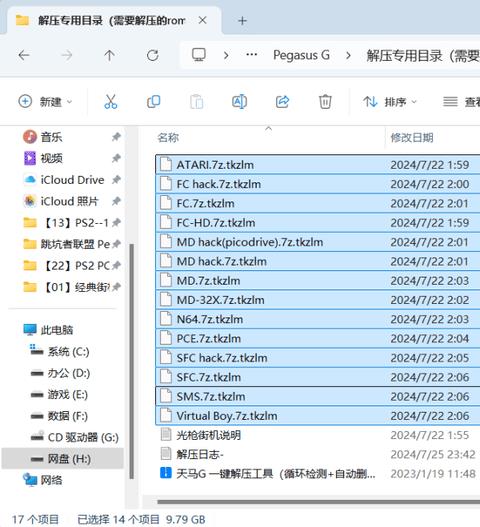Viewport: 480px width, 527px height.
Task: Click the Delete trash can icon
Action: click(325, 102)
